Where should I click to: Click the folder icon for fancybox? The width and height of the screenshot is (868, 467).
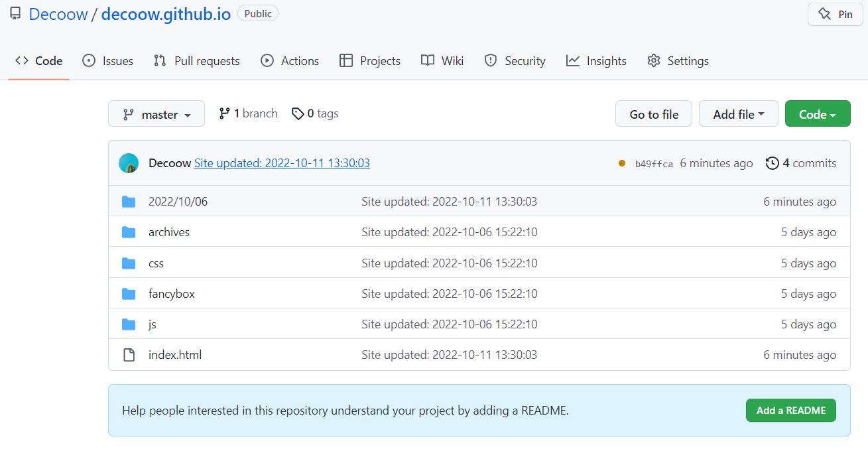pyautogui.click(x=129, y=294)
